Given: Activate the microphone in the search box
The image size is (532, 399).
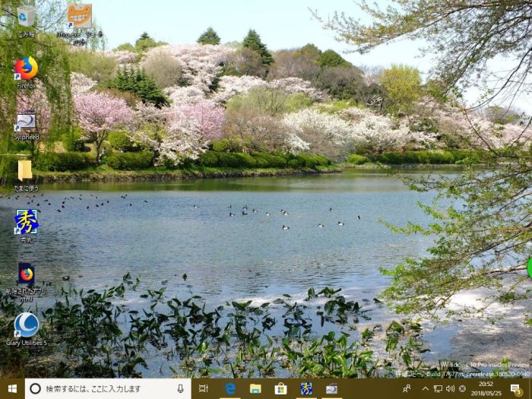Looking at the screenshot, I should (x=180, y=388).
